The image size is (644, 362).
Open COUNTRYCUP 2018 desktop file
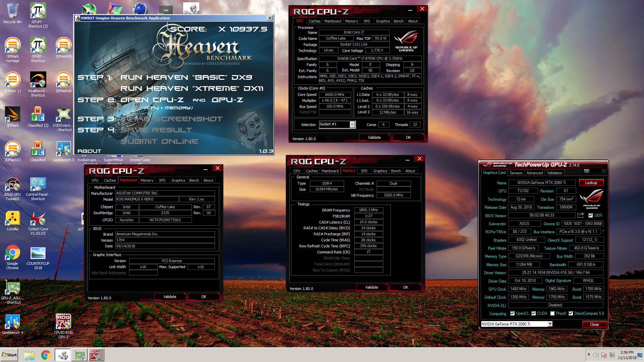38,258
